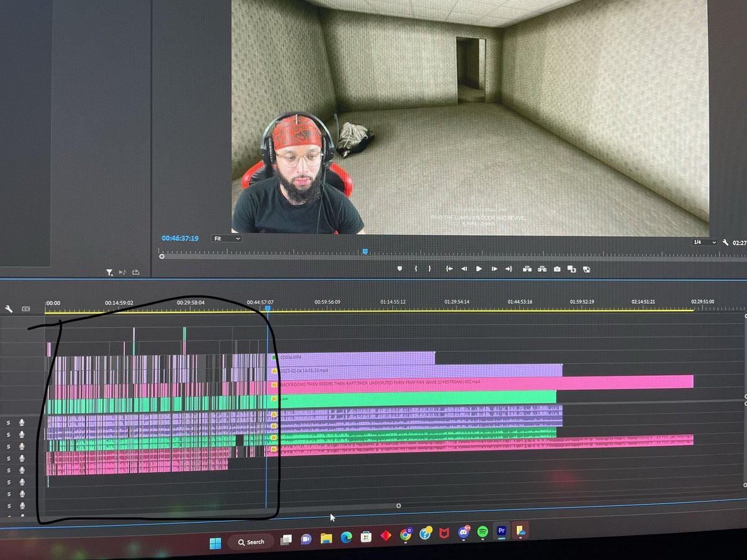This screenshot has height=560, width=747.
Task: Enable voice-over record on sixth audio track
Action: point(22,482)
